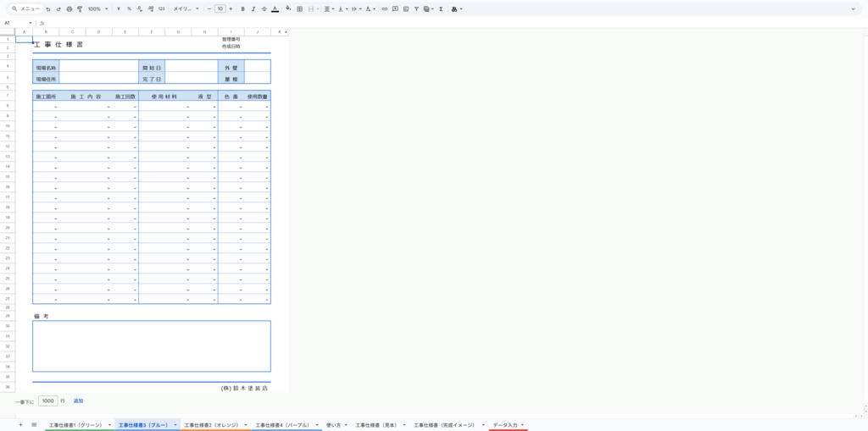Viewport: 868px width, 431px height.
Task: Print the spreadsheet
Action: click(70, 8)
